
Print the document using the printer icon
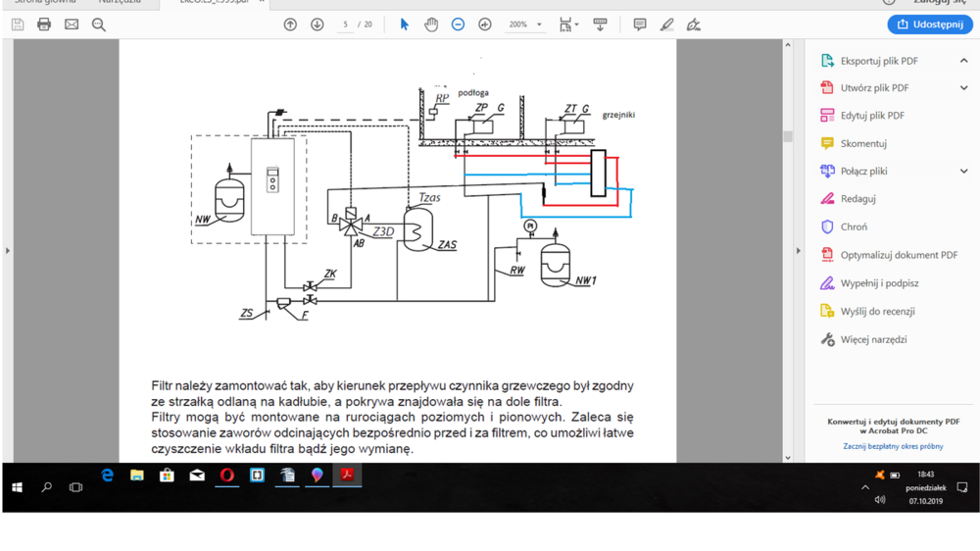click(x=44, y=25)
